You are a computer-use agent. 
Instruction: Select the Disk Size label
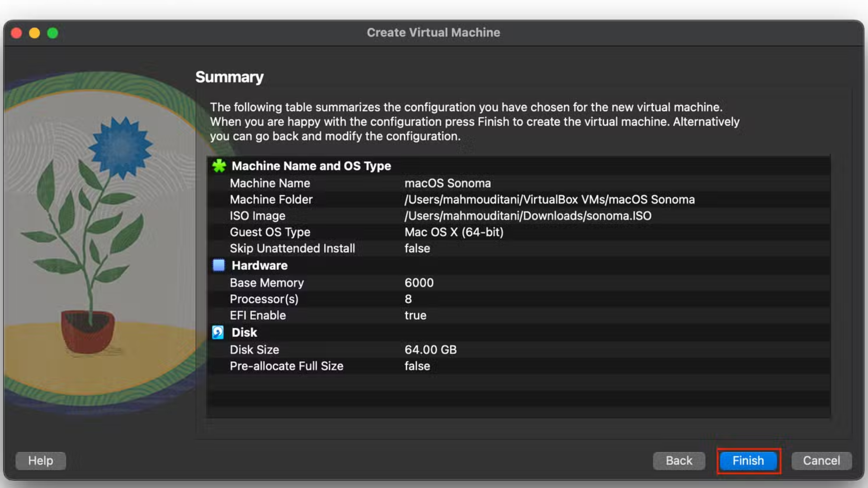255,349
